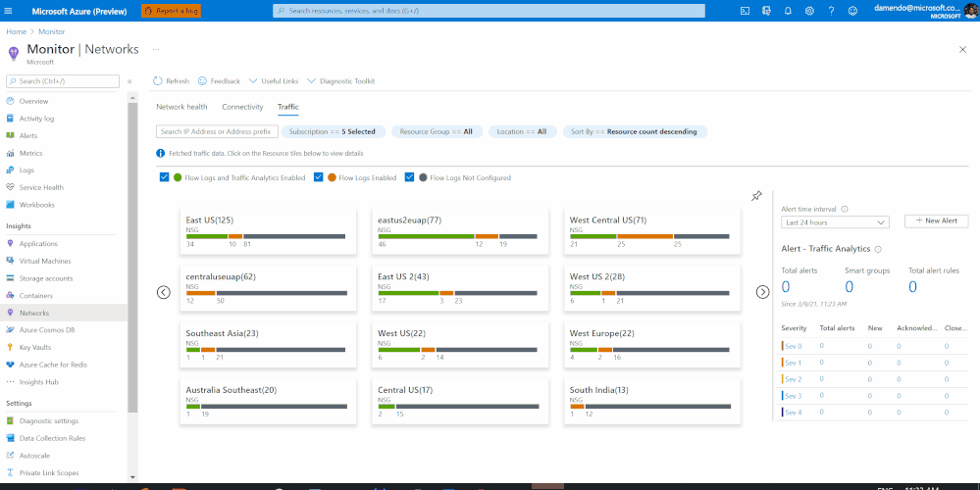This screenshot has width=980, height=490.
Task: Open Metrics in sidebar
Action: [30, 153]
